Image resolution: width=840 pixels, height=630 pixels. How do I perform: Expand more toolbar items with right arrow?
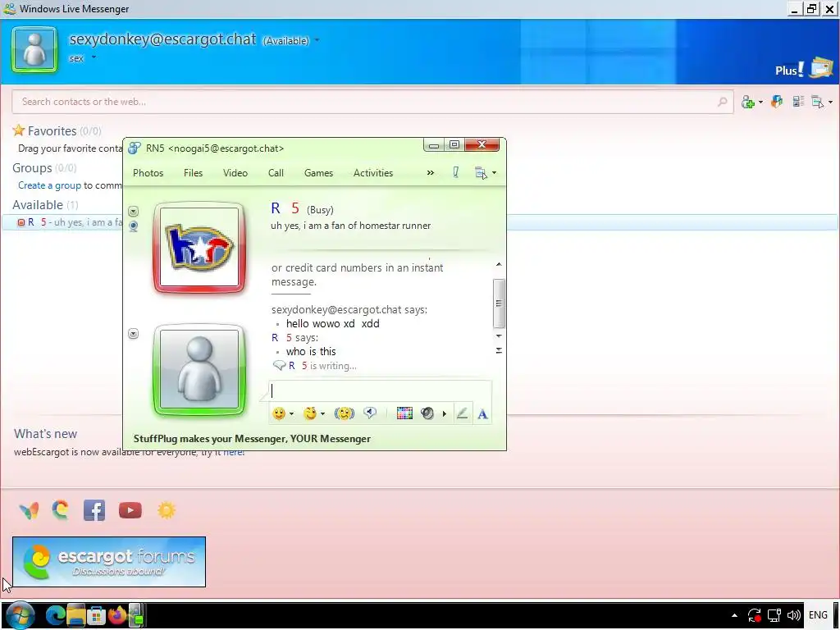(x=444, y=413)
